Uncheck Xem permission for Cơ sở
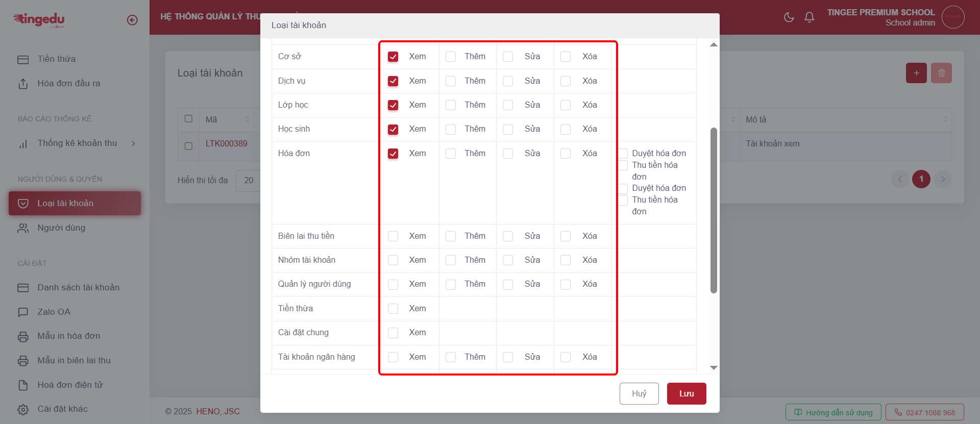This screenshot has height=424, width=980. 393,57
